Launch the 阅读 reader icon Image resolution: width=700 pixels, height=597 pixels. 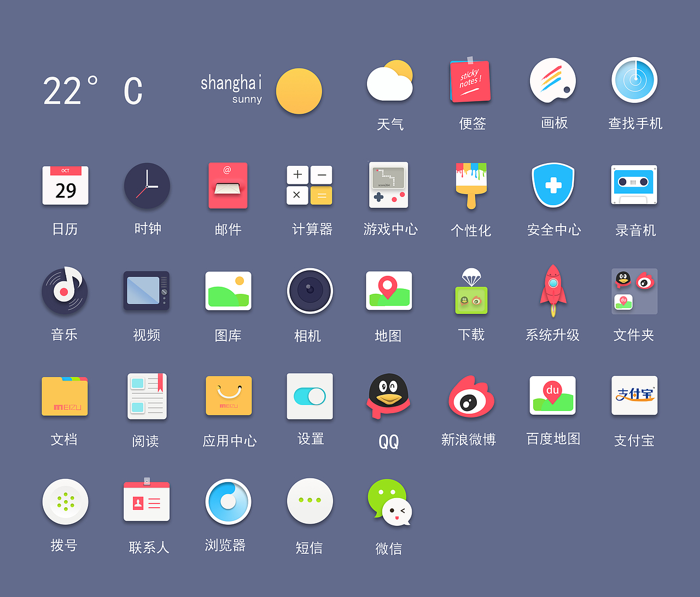coord(147,396)
